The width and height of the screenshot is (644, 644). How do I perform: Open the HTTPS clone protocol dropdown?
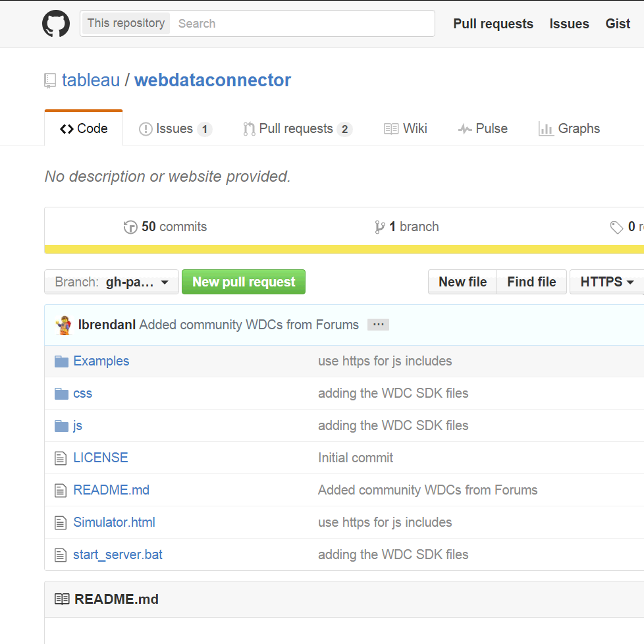606,282
